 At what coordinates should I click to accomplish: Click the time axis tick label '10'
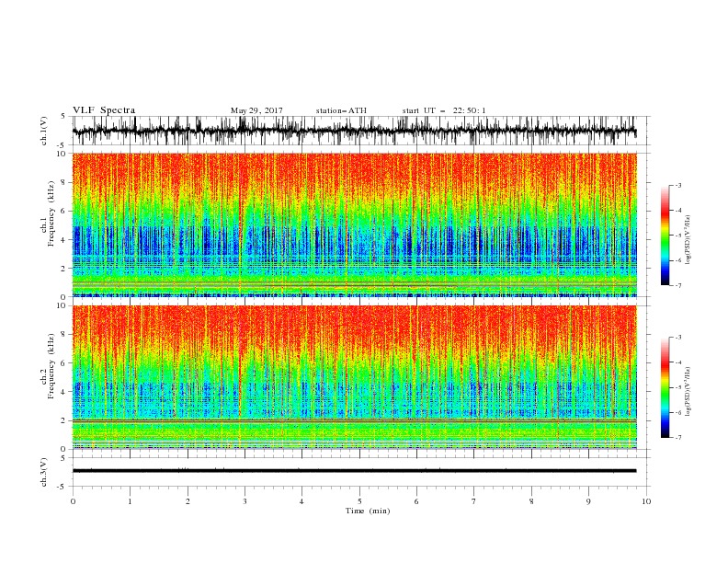tap(646, 501)
